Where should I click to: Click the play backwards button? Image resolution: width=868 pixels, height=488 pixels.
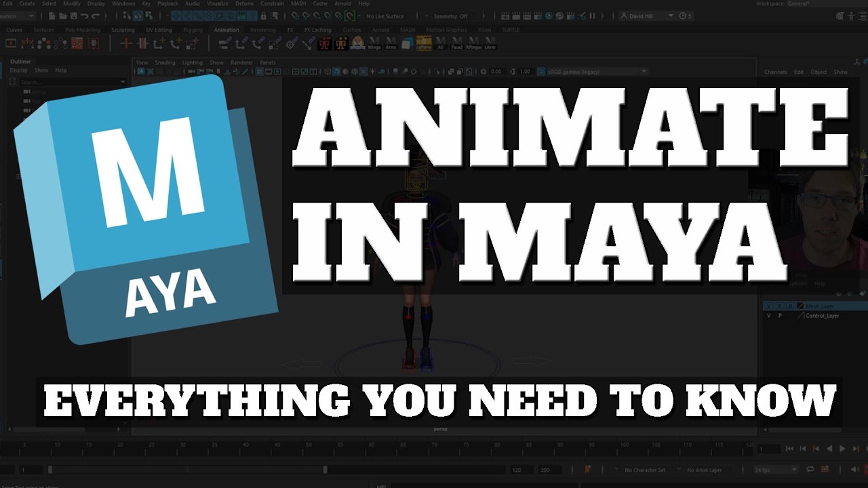[x=829, y=449]
